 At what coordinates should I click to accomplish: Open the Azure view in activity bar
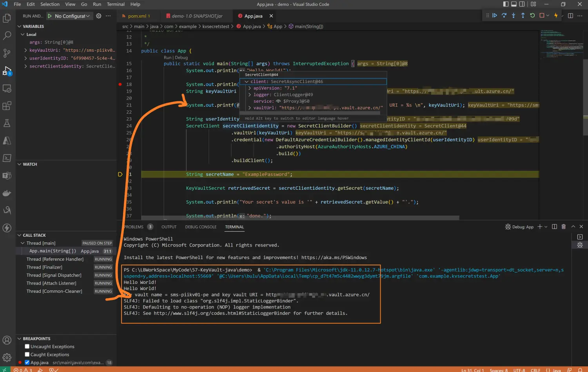pos(7,140)
